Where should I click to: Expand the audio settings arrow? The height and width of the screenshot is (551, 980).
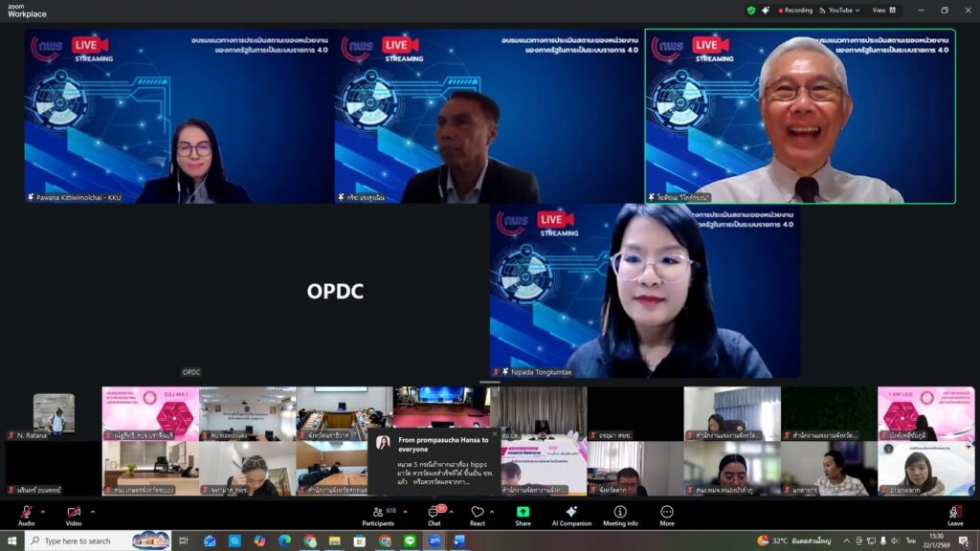pyautogui.click(x=42, y=511)
